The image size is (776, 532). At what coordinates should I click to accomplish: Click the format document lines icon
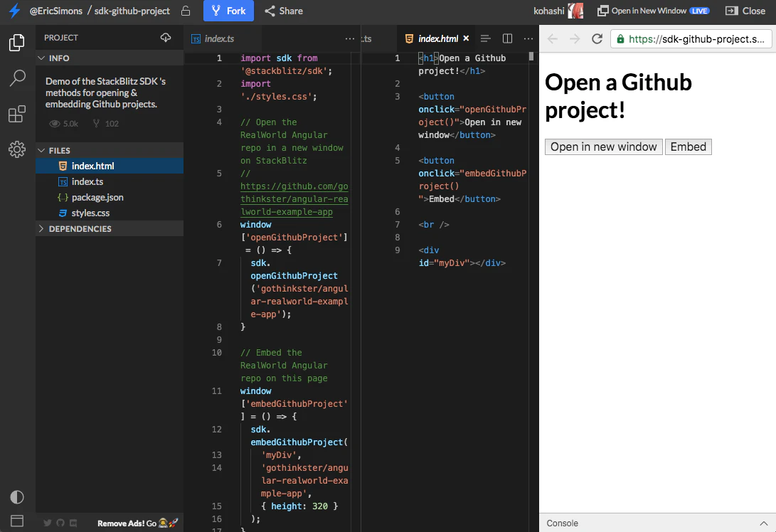point(485,38)
